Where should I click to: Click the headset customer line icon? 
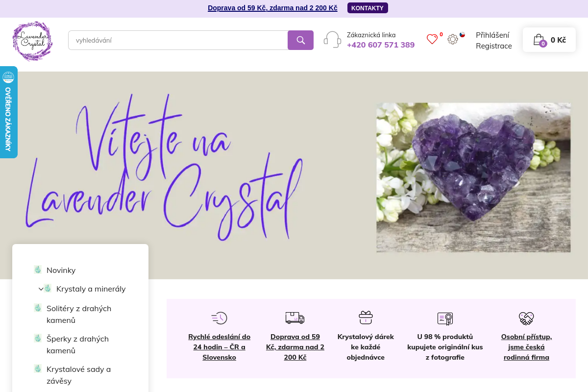pyautogui.click(x=332, y=40)
